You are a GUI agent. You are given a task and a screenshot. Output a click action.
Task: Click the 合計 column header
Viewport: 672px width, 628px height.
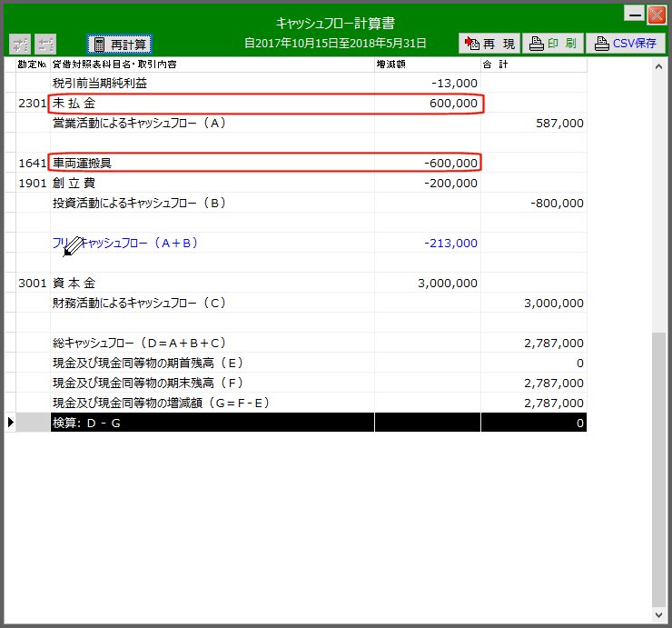pos(533,65)
